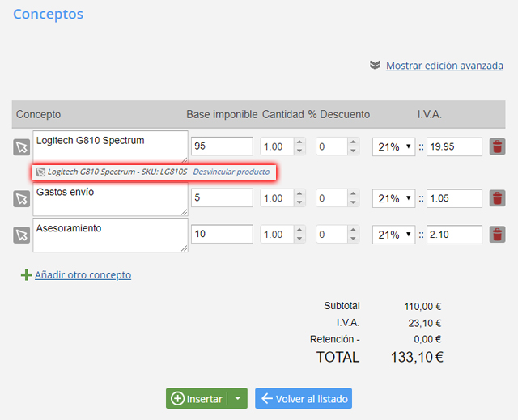Image resolution: width=518 pixels, height=420 pixels.
Task: Open I.V.A. 21% dropdown for Asesoramiento row
Action: [x=393, y=235]
